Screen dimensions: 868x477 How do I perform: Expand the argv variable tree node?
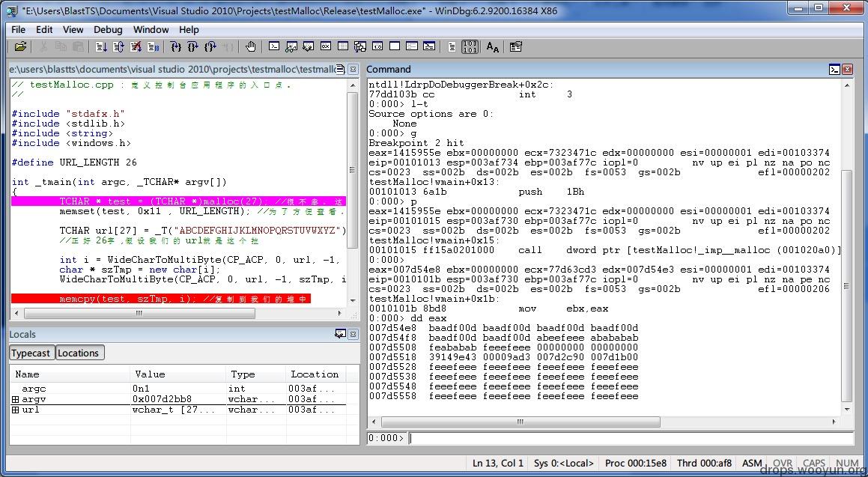pyautogui.click(x=15, y=400)
